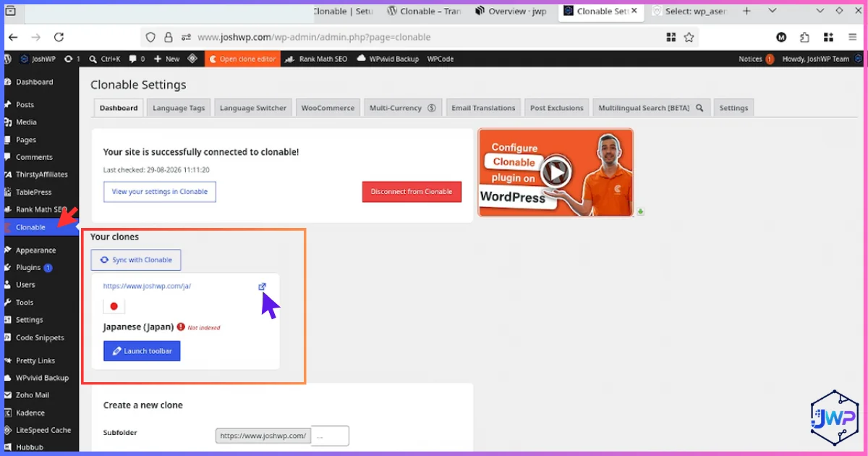Open the browser hamburger menu
868x456 pixels.
click(852, 38)
